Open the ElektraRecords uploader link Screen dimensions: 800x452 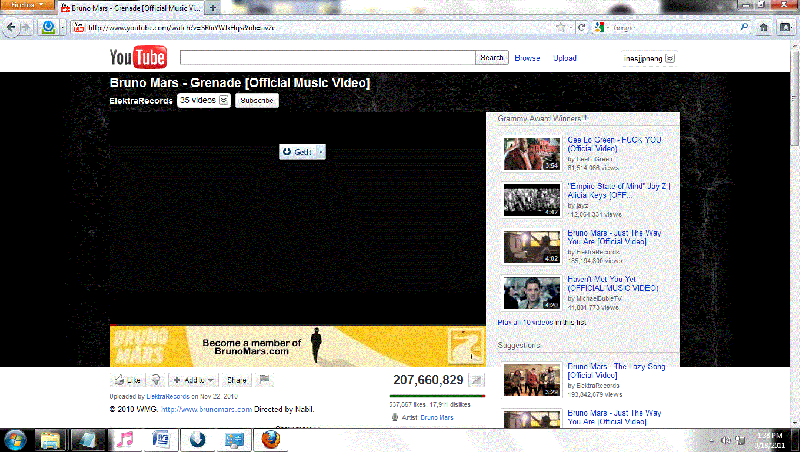(x=168, y=396)
